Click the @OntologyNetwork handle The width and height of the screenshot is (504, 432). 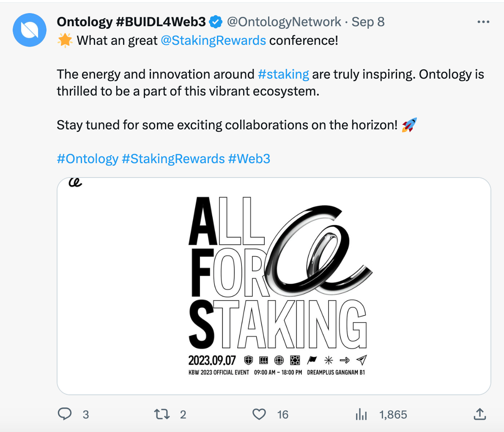[284, 22]
